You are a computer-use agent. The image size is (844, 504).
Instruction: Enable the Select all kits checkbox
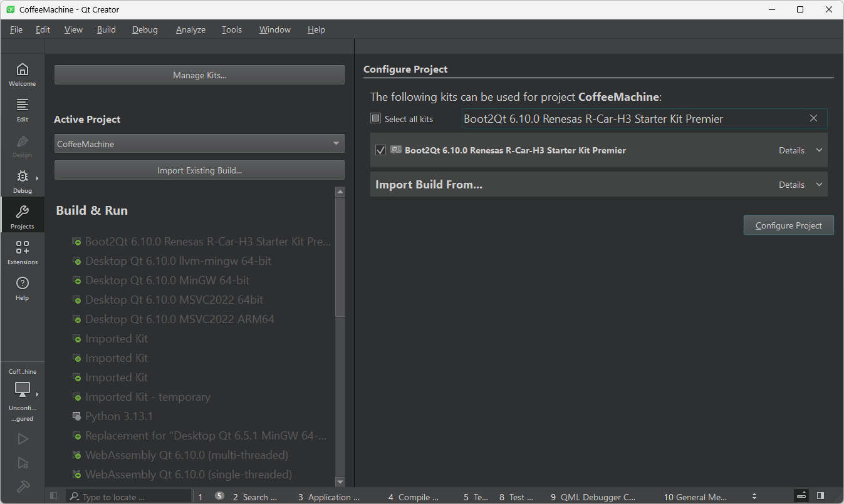point(375,118)
